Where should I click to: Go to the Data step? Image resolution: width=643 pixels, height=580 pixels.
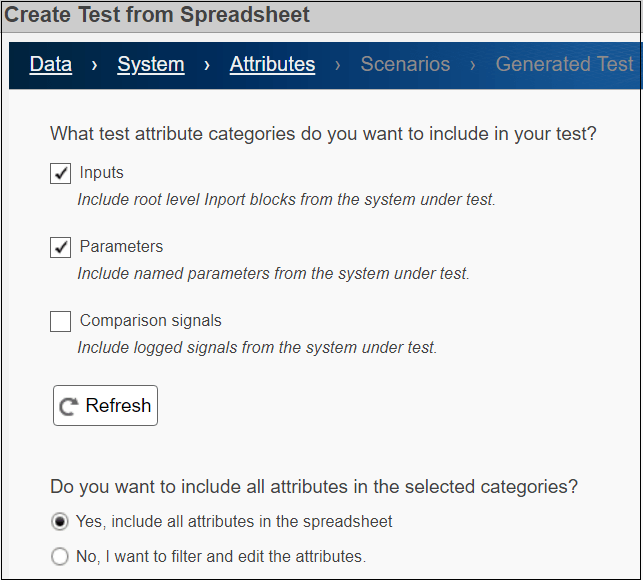coord(51,65)
